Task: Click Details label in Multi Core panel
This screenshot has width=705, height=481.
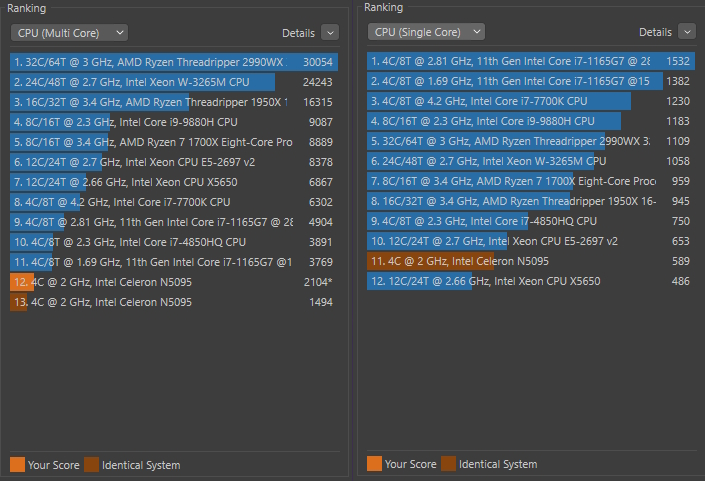Action: [x=298, y=33]
